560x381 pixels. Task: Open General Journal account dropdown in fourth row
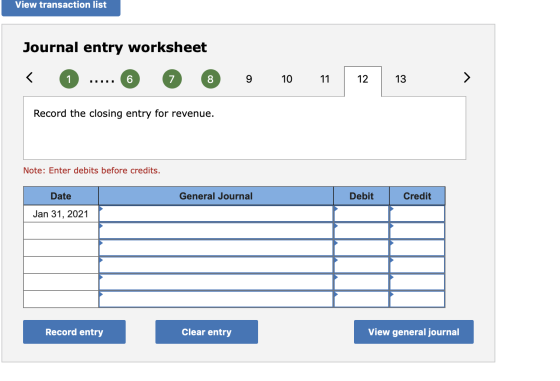click(x=216, y=265)
